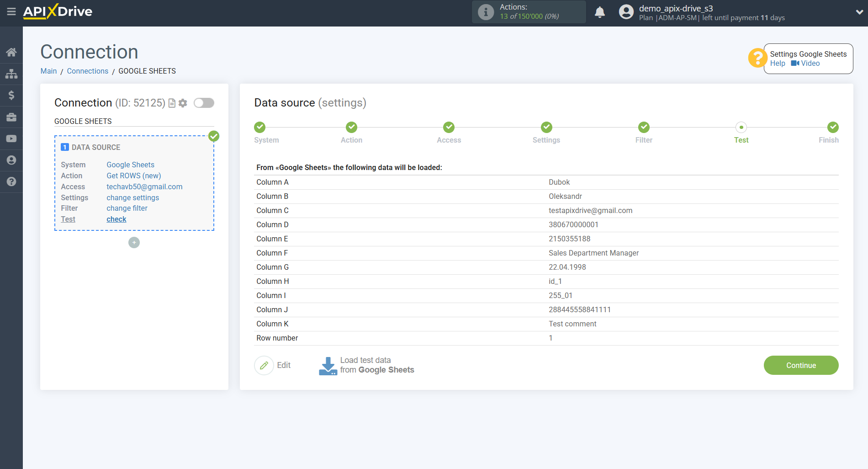Select the System step
Image resolution: width=868 pixels, height=469 pixels.
pos(260,127)
